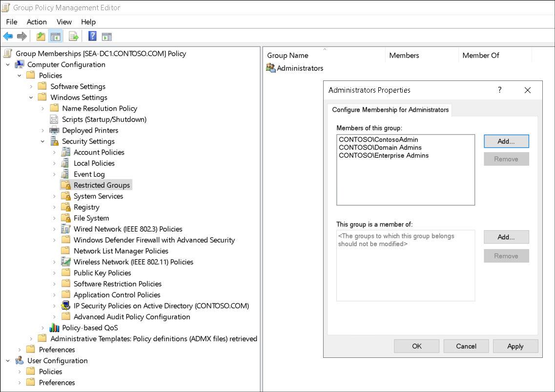
Task: Open the View menu
Action: pyautogui.click(x=64, y=22)
